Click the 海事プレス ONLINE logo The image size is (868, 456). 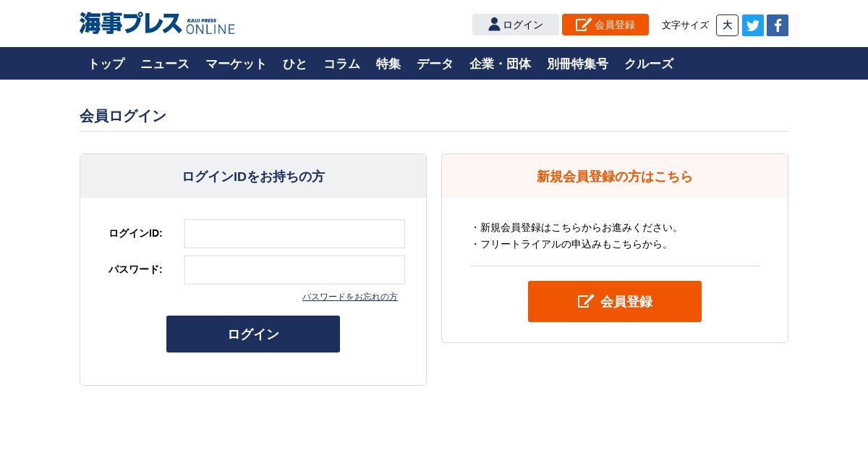(x=157, y=23)
